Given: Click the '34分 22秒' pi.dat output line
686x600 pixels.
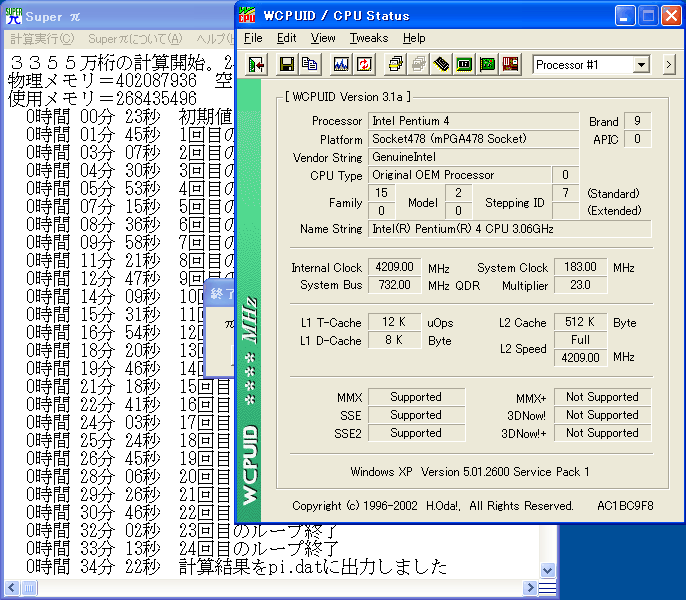Looking at the screenshot, I should coord(236,567).
